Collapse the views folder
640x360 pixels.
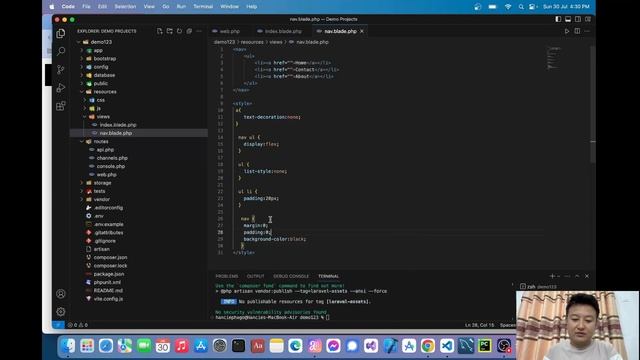point(85,117)
